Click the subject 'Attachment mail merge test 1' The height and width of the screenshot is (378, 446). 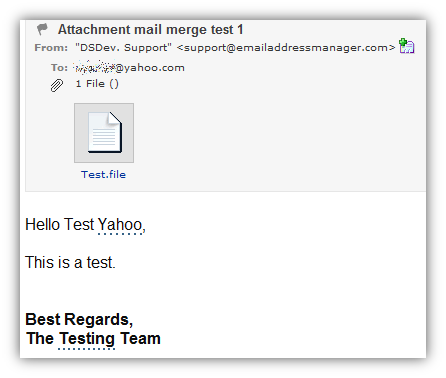[x=150, y=30]
